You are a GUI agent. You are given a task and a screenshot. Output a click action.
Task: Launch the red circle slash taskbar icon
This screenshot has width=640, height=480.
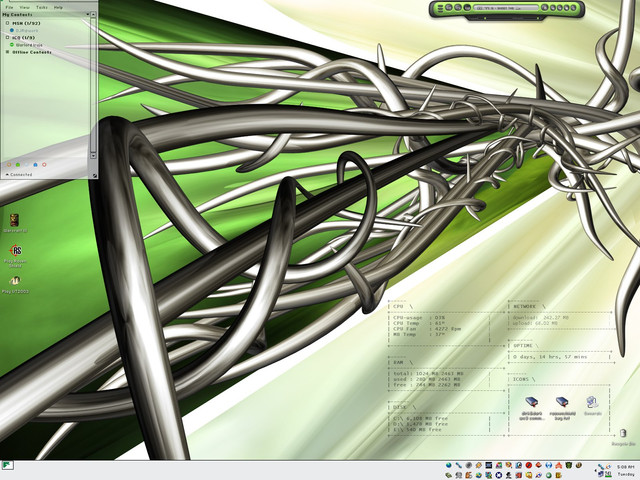pyautogui.click(x=529, y=465)
